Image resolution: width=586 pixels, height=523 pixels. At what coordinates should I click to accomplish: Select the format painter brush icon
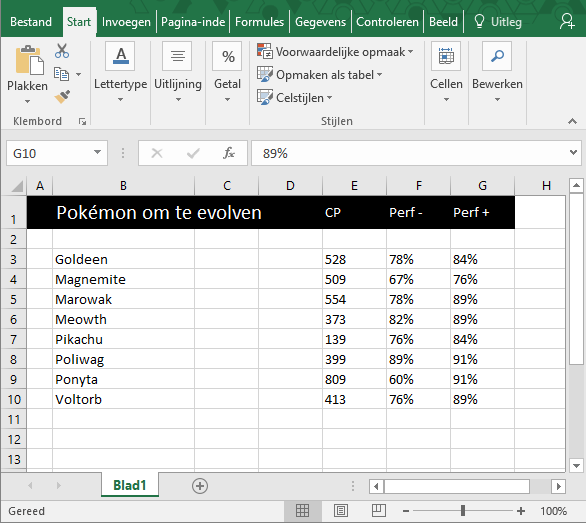coord(62,97)
